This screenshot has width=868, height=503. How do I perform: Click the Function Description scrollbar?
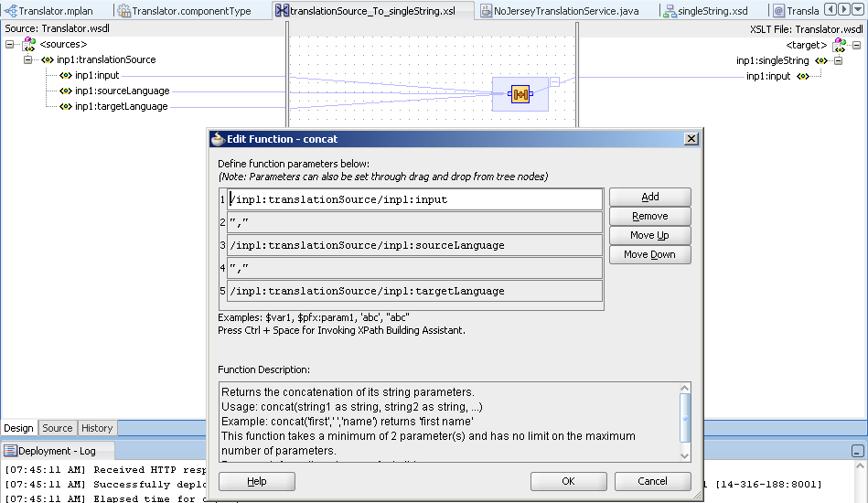tap(685, 421)
